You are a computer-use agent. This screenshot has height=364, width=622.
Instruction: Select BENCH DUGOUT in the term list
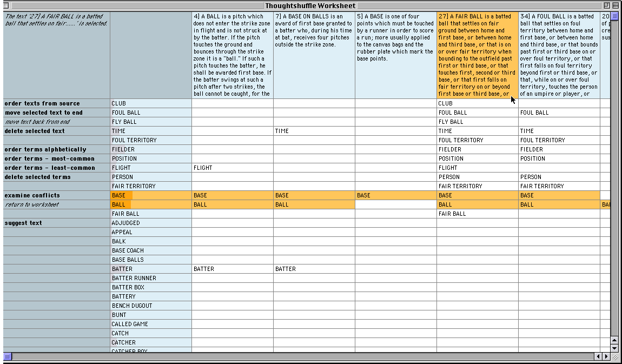pyautogui.click(x=151, y=306)
